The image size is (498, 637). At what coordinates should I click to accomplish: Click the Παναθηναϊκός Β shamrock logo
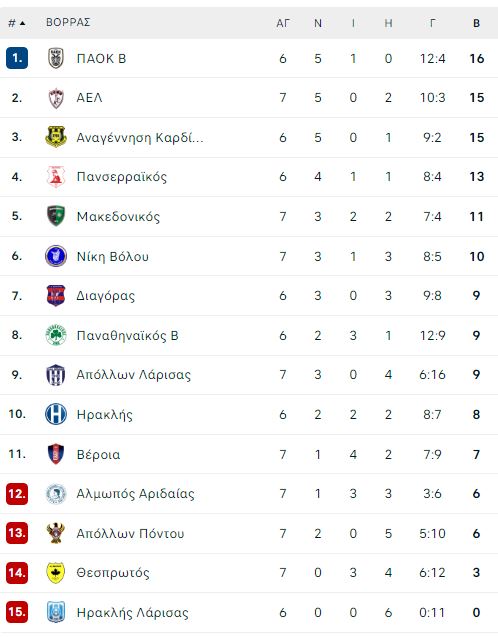(56, 336)
